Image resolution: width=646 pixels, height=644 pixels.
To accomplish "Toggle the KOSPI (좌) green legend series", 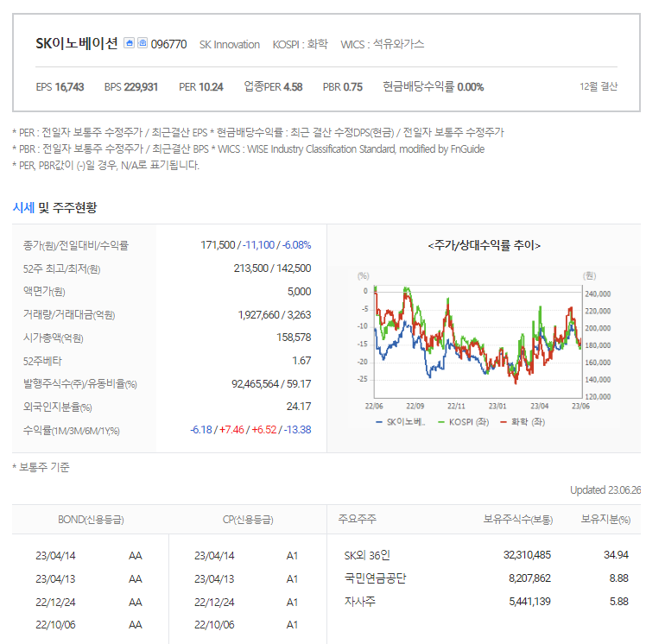I will [x=463, y=422].
